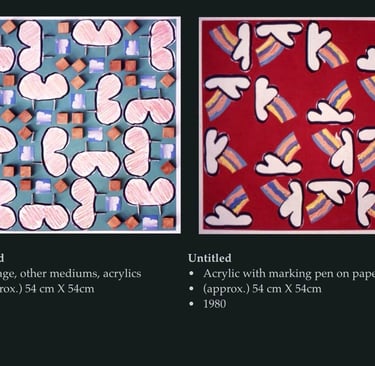Screen dimensions: 375x366
Task: Open the teal artwork with pink shapes
Action: coord(90,125)
